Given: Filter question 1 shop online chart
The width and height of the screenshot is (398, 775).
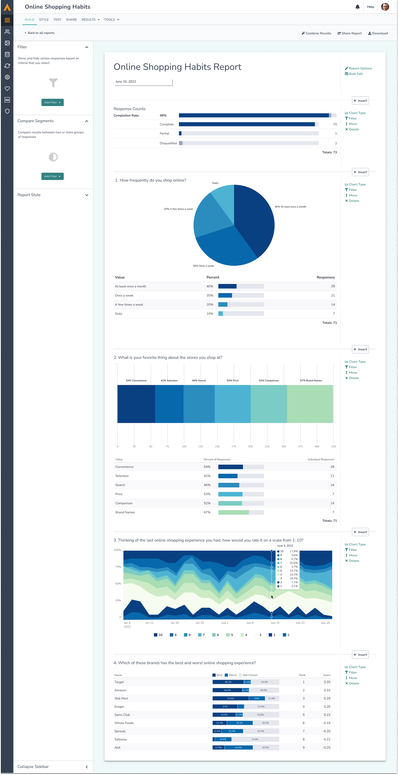Looking at the screenshot, I should pos(351,190).
